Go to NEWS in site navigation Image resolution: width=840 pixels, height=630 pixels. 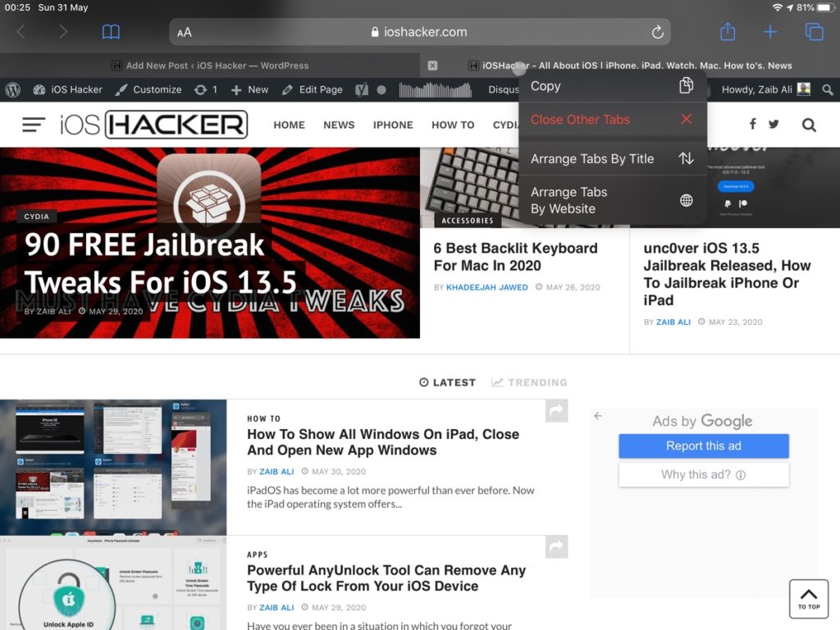[x=339, y=125]
